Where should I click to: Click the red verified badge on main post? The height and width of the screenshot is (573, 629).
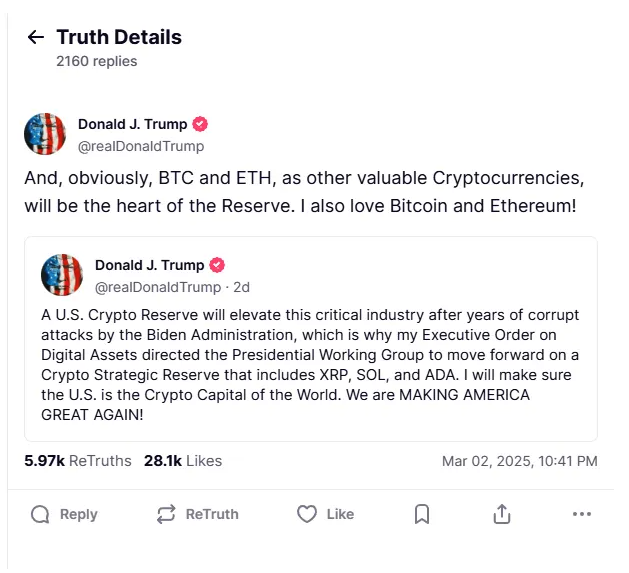[x=200, y=125]
